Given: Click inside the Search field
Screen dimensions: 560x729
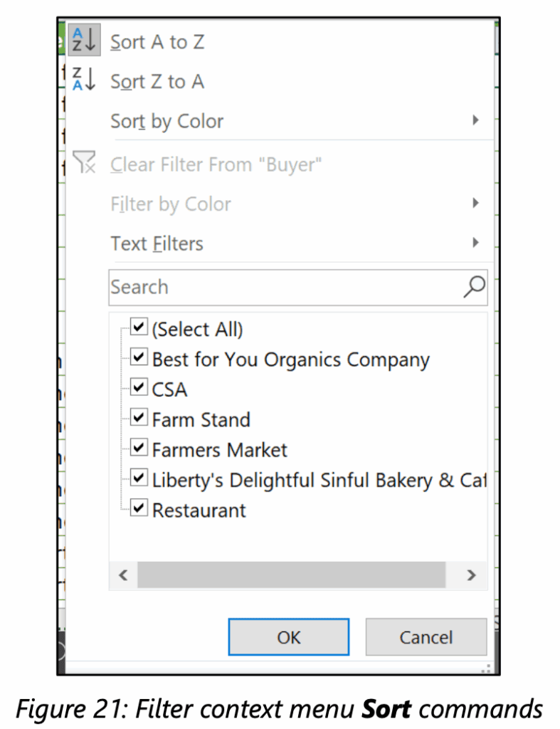Looking at the screenshot, I should [x=285, y=287].
